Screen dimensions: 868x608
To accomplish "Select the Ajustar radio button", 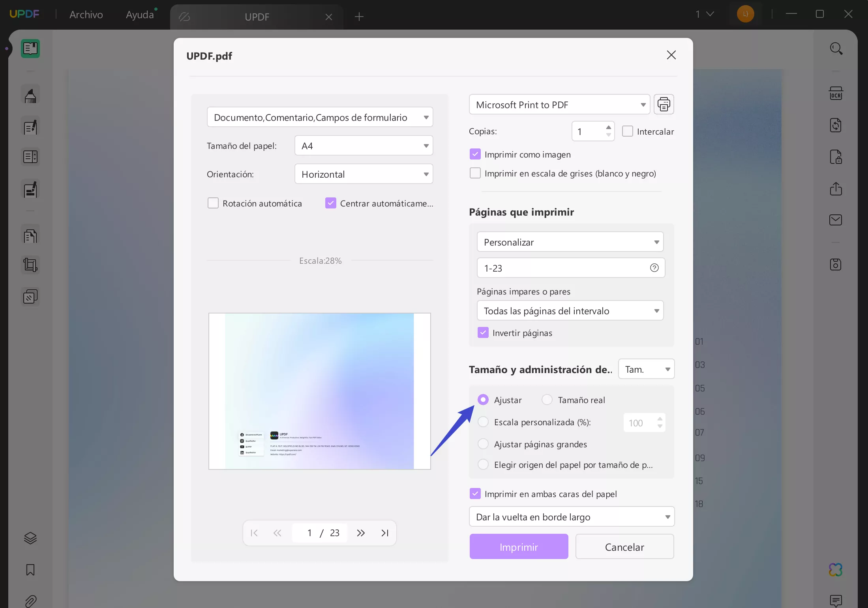I will pos(483,400).
